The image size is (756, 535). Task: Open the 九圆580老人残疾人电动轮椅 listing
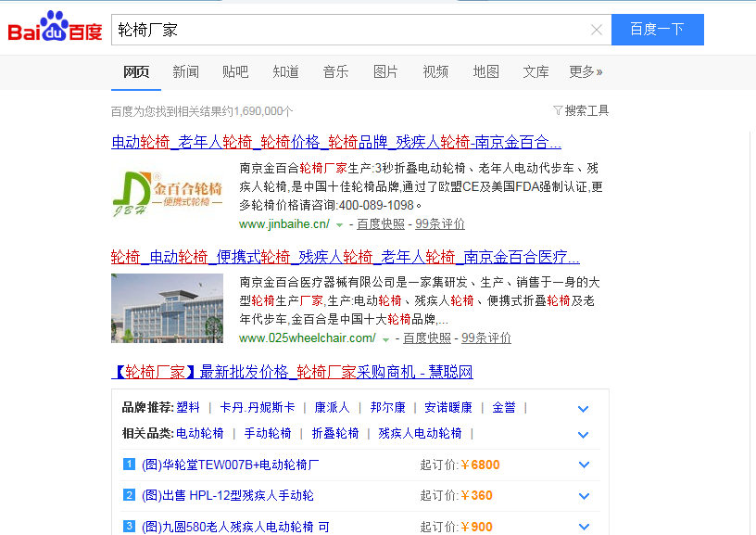point(235,527)
